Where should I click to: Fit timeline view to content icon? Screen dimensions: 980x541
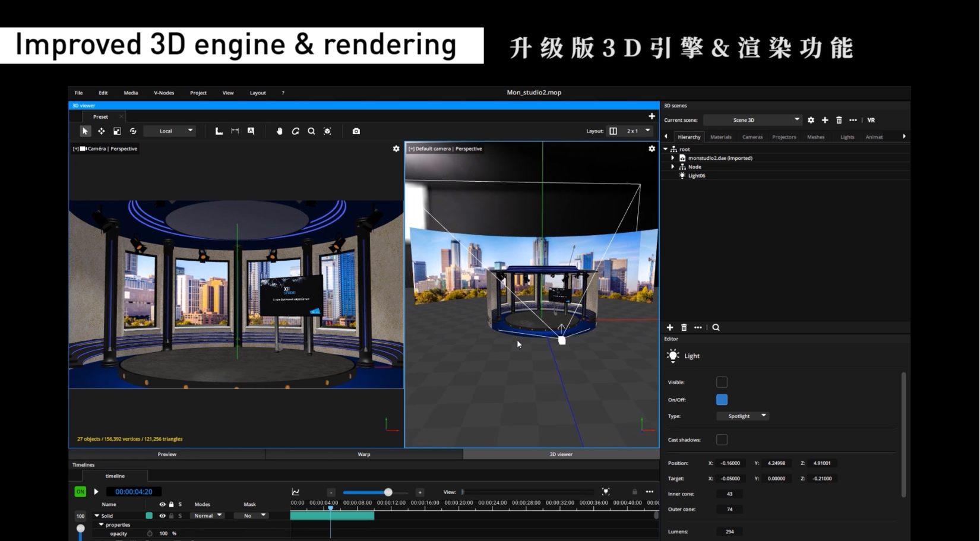pyautogui.click(x=606, y=492)
